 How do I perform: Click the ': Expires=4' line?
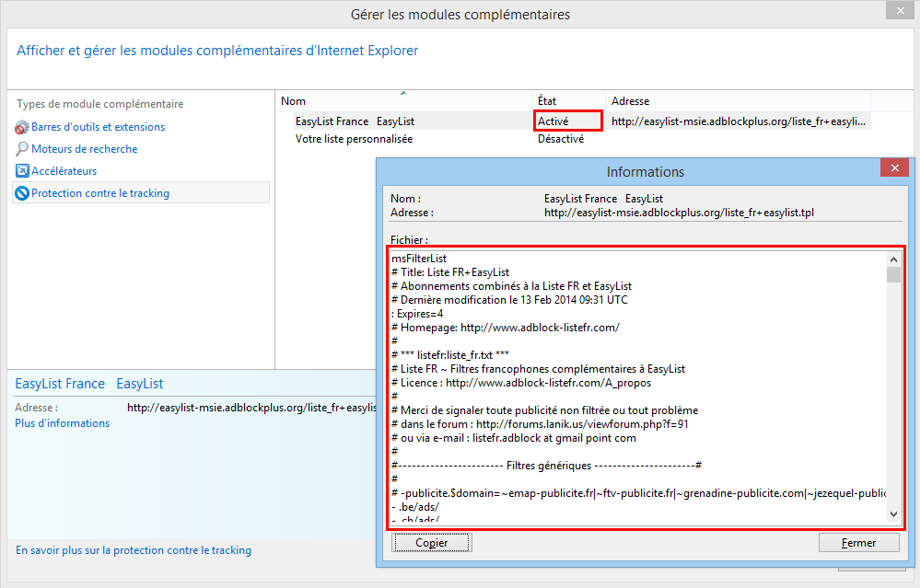tap(417, 314)
